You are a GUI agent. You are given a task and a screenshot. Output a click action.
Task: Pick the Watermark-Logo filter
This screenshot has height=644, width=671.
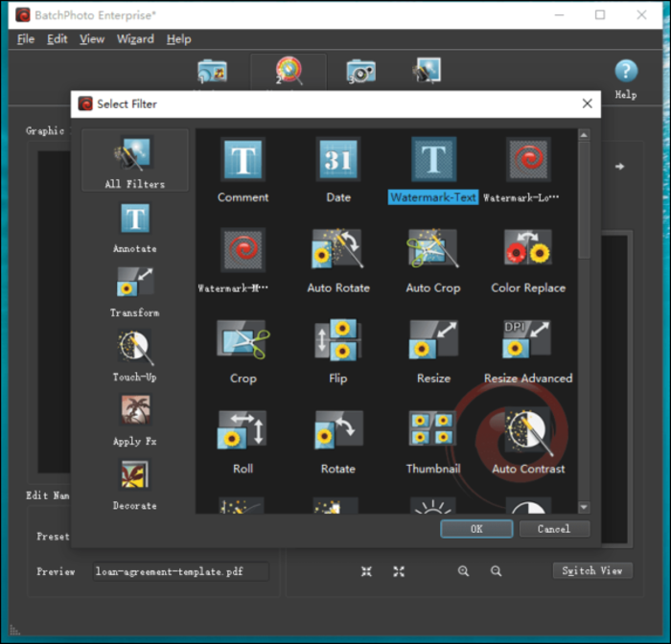(x=528, y=159)
